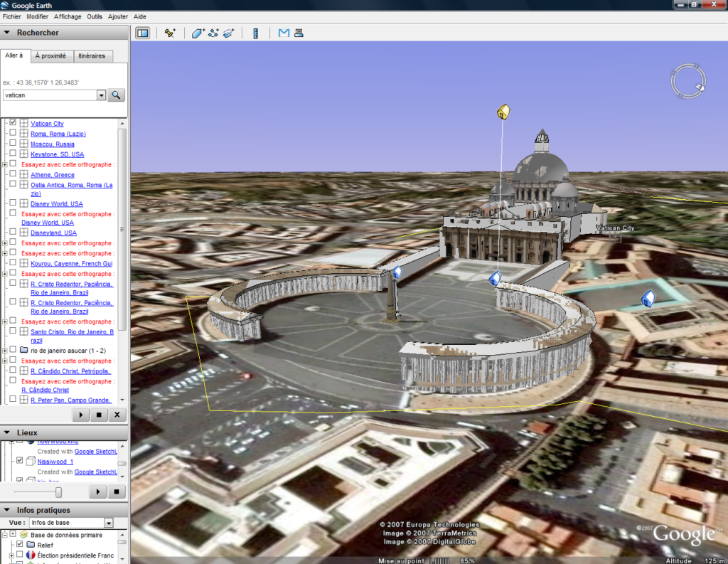Image resolution: width=728 pixels, height=564 pixels.
Task: Click the Lieux panel vertical scrollbar
Action: (x=122, y=461)
